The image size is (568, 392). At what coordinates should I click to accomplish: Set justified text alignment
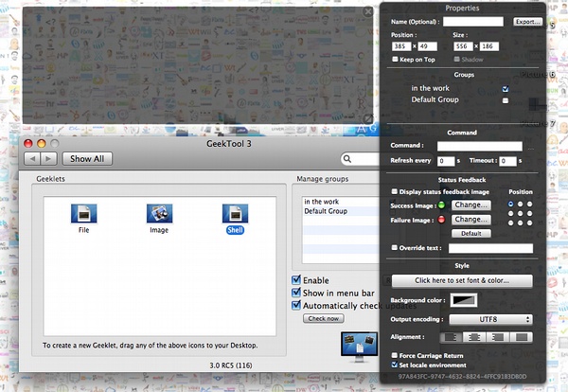[521, 337]
